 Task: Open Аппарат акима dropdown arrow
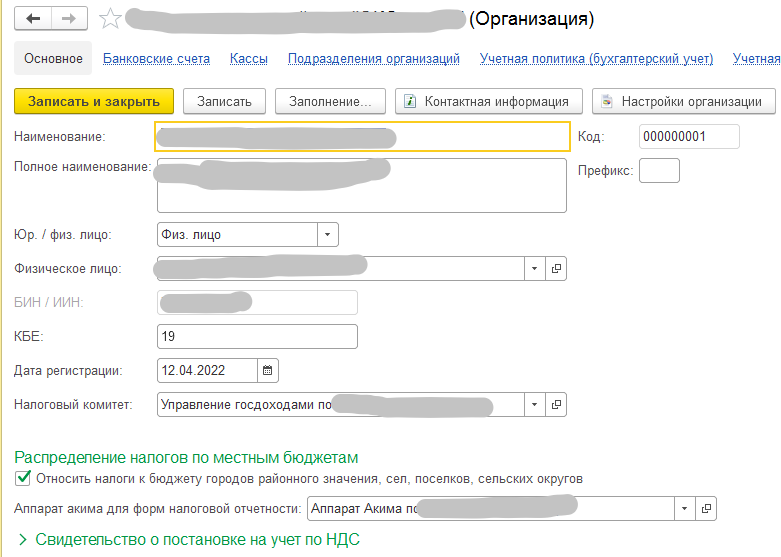pos(684,508)
